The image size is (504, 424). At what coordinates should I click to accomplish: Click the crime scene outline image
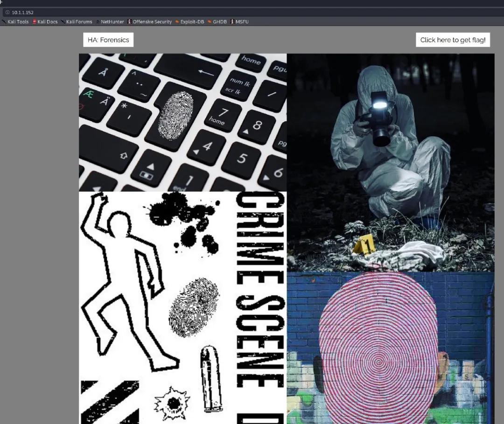(x=182, y=308)
